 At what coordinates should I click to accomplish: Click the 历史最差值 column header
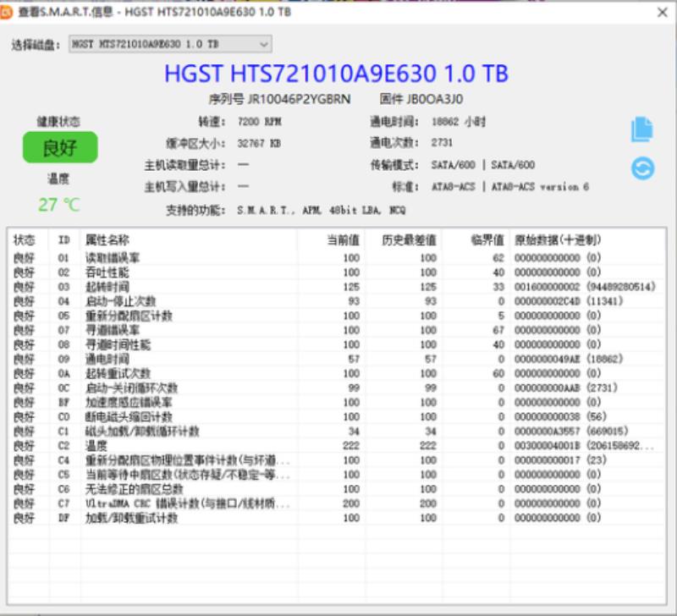coord(409,240)
